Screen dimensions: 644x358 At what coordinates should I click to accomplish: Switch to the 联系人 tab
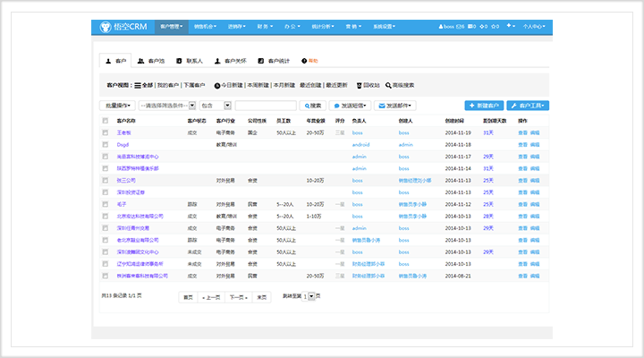click(x=191, y=61)
